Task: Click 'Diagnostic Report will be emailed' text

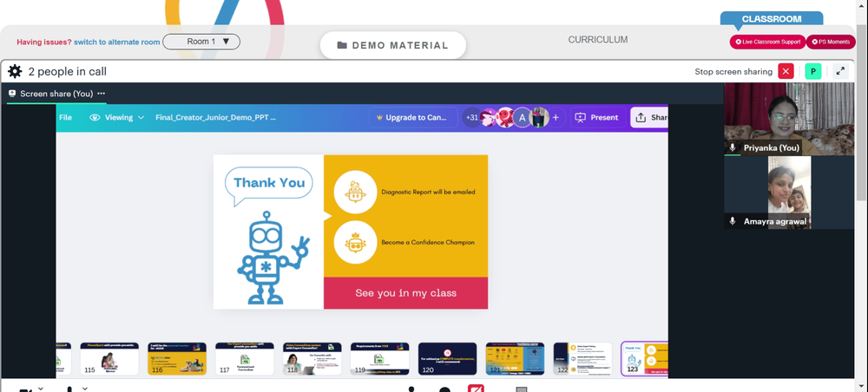Action: [x=428, y=192]
